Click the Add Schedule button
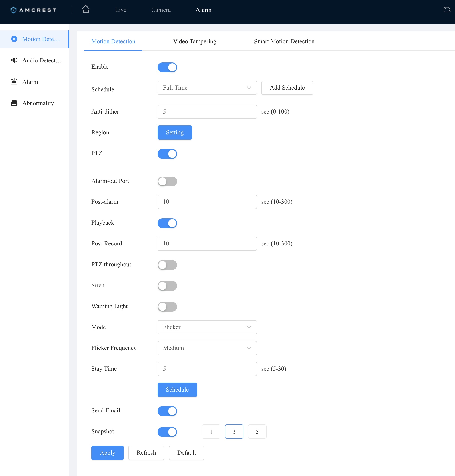This screenshot has height=476, width=455. 287,88
